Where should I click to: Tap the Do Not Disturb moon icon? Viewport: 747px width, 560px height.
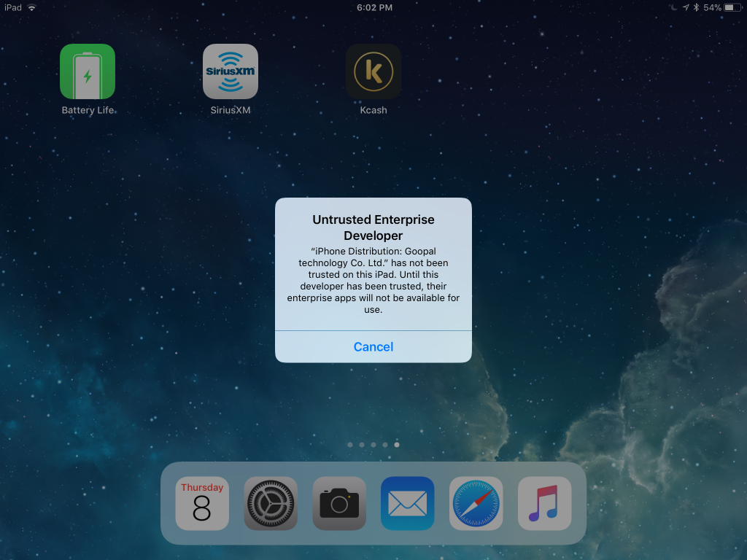(673, 7)
